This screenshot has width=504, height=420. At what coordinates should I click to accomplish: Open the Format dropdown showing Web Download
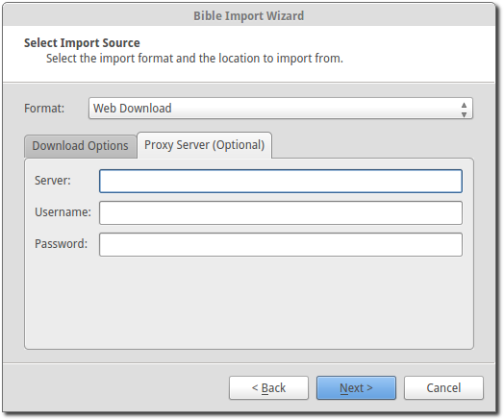pos(281,109)
